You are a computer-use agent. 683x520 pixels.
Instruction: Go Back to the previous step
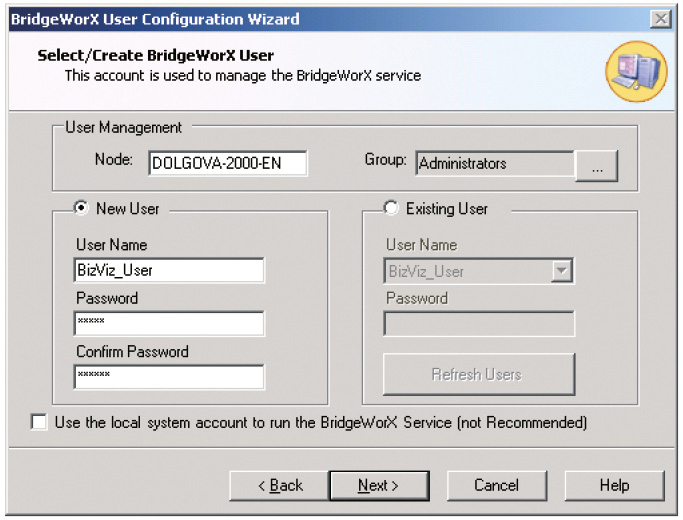tap(280, 485)
